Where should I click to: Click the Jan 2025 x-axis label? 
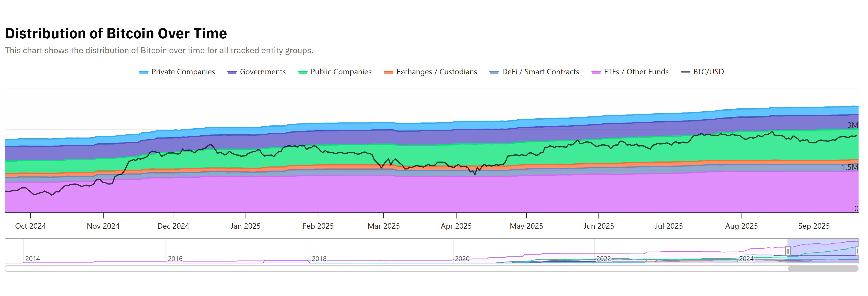point(245,226)
